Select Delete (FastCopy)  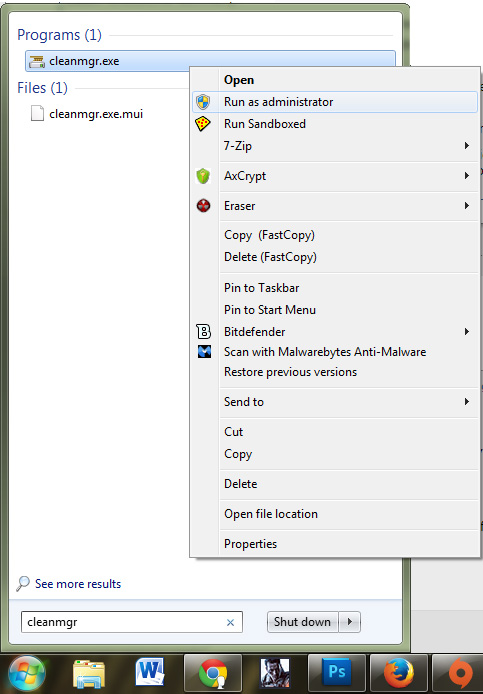coord(335,257)
